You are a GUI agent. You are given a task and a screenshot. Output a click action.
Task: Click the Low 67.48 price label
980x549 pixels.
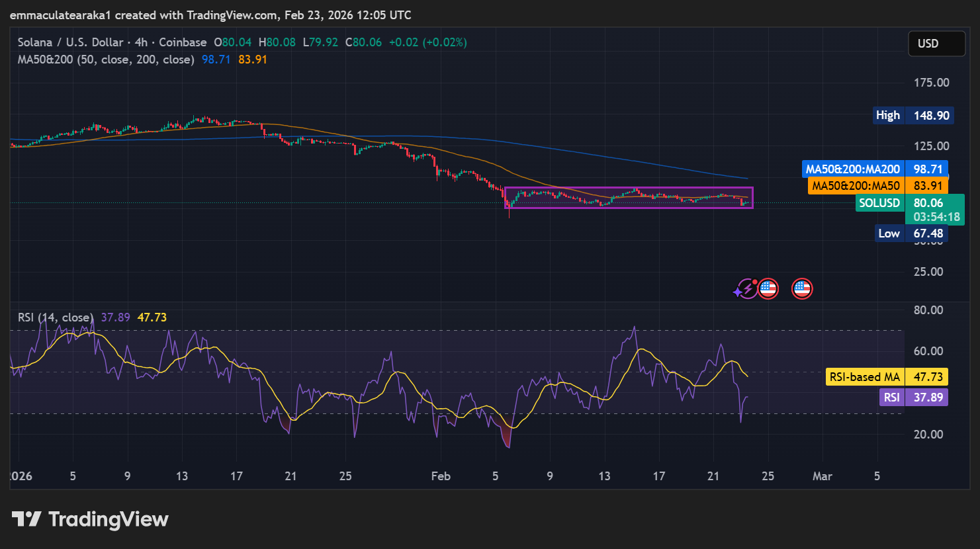[x=911, y=233]
